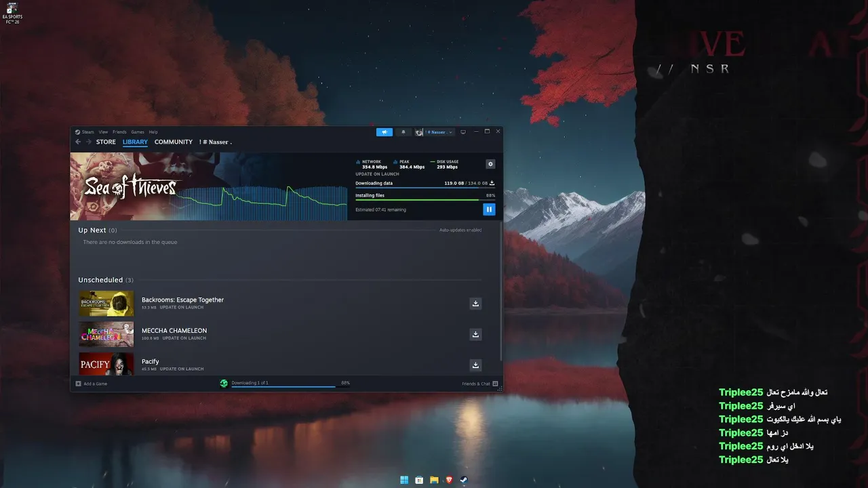Viewport: 868px width, 488px height.
Task: Maximize the Steam window
Action: [x=487, y=131]
